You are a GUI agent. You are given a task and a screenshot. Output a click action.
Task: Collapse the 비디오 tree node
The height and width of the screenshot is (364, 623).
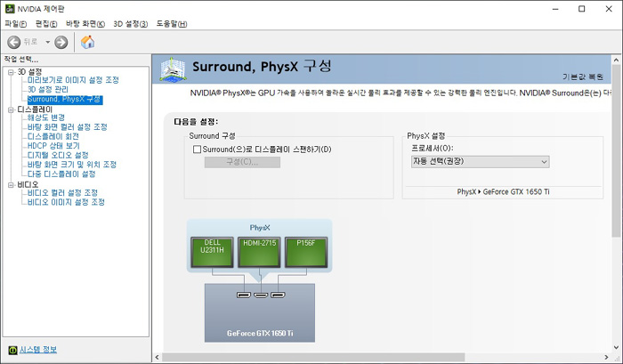click(11, 185)
